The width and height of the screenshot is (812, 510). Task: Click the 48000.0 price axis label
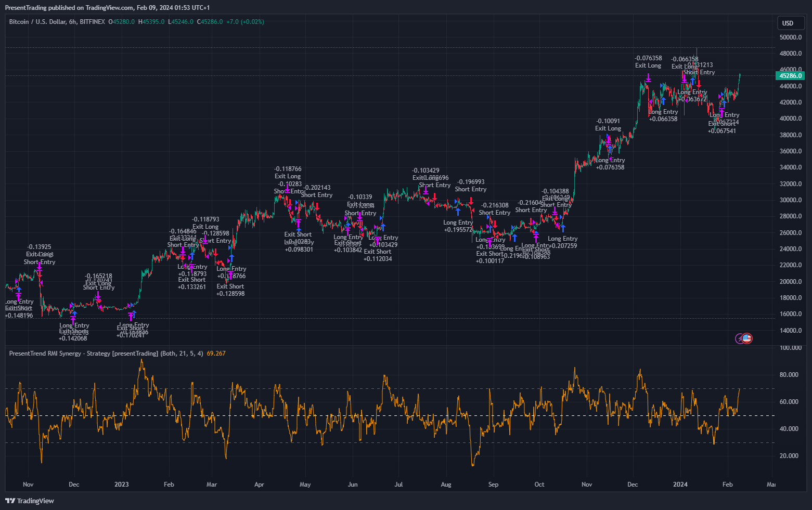pos(790,54)
